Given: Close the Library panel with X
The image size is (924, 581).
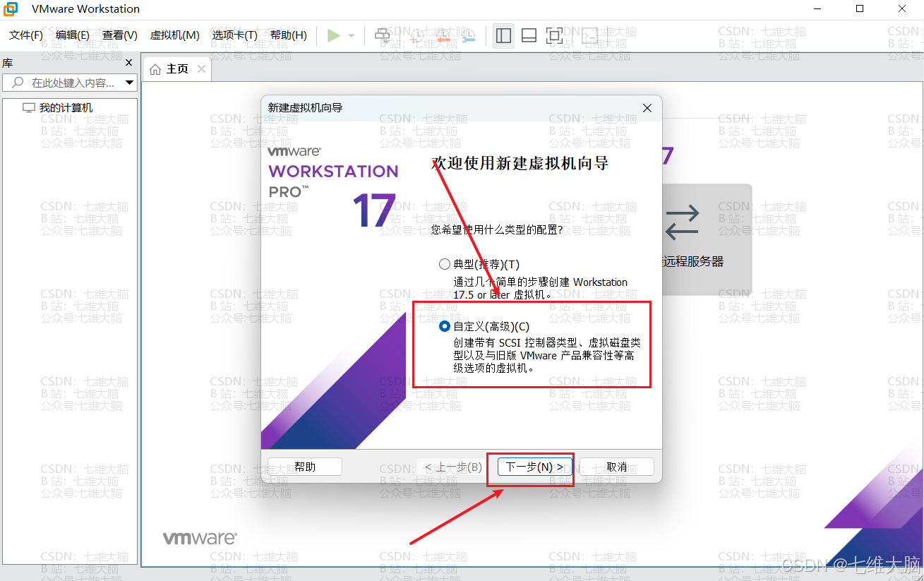Looking at the screenshot, I should point(129,63).
